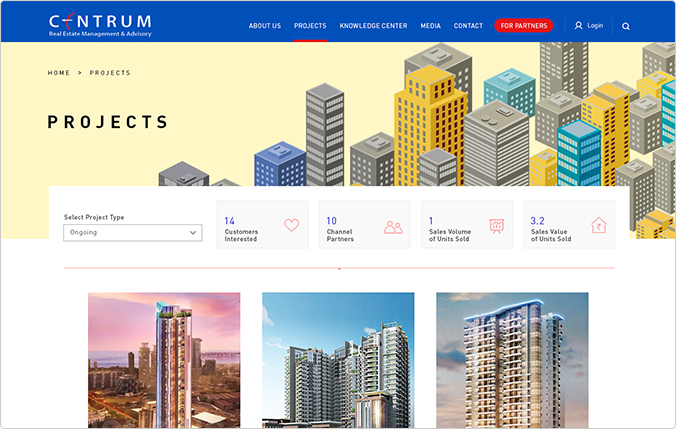The height and width of the screenshot is (429, 676).
Task: Click the Select Project Type label
Action: tap(94, 217)
